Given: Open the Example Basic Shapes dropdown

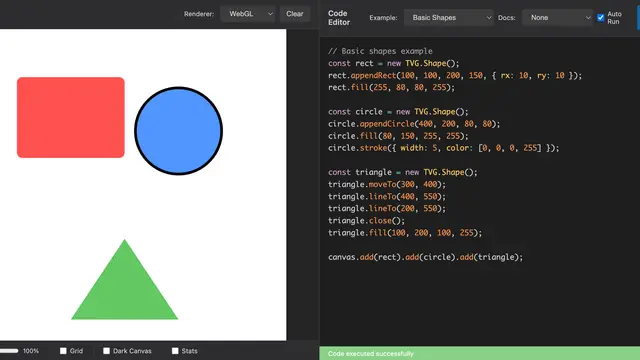Looking at the screenshot, I should [x=449, y=18].
